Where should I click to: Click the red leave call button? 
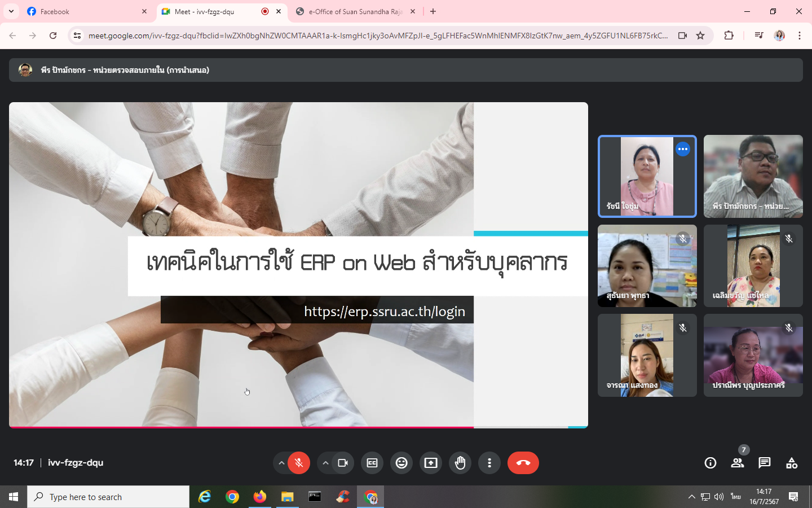[x=523, y=463]
